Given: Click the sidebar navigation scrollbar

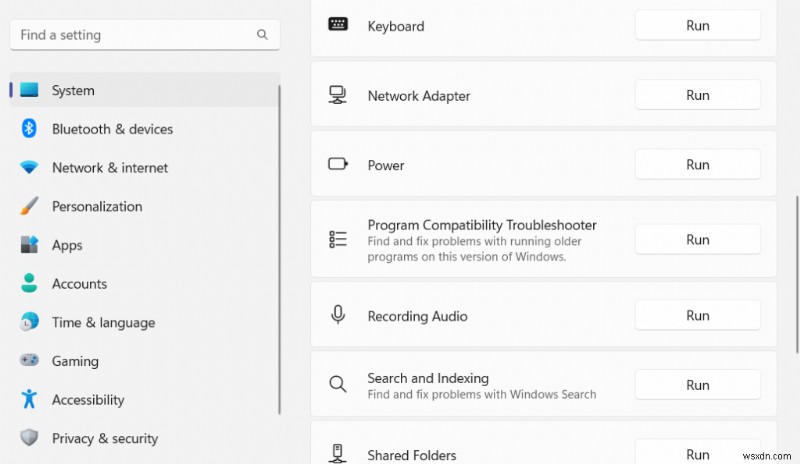Looking at the screenshot, I should point(280,250).
